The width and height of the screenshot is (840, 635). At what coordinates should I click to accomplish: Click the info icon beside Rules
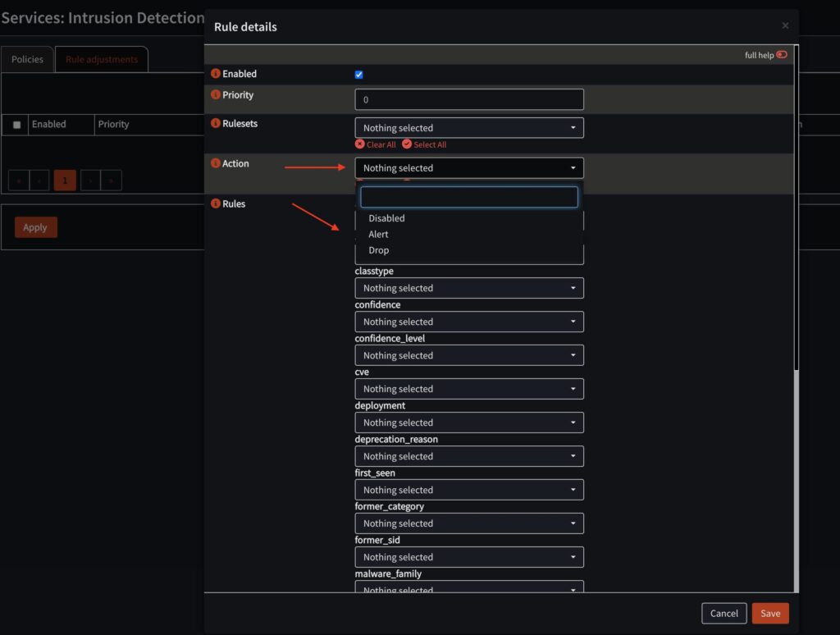point(216,203)
